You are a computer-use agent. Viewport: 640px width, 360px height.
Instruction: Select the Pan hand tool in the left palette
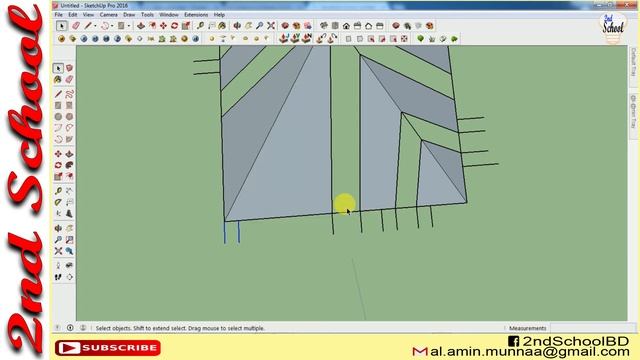point(69,228)
